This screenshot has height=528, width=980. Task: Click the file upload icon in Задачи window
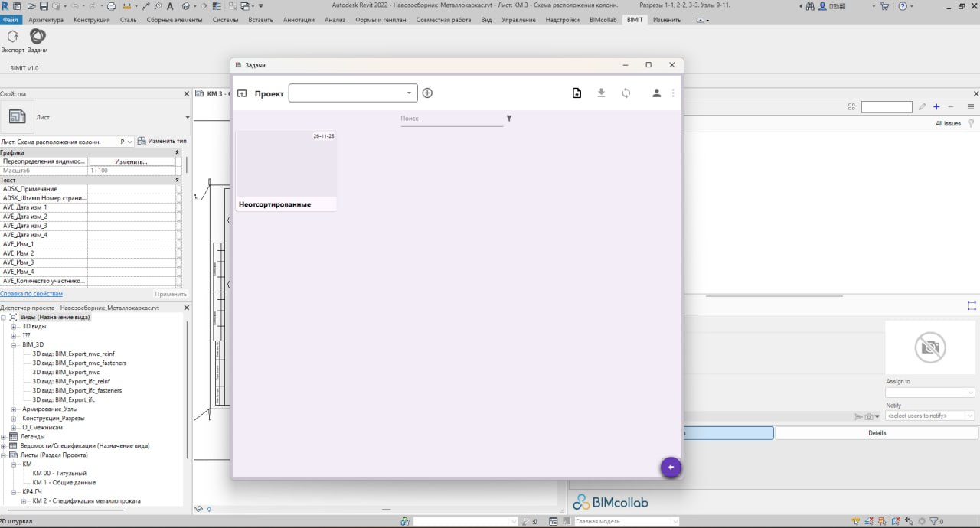(577, 93)
